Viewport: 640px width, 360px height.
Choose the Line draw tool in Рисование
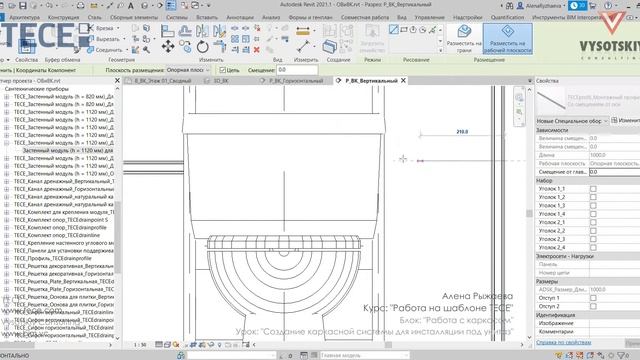click(x=393, y=30)
